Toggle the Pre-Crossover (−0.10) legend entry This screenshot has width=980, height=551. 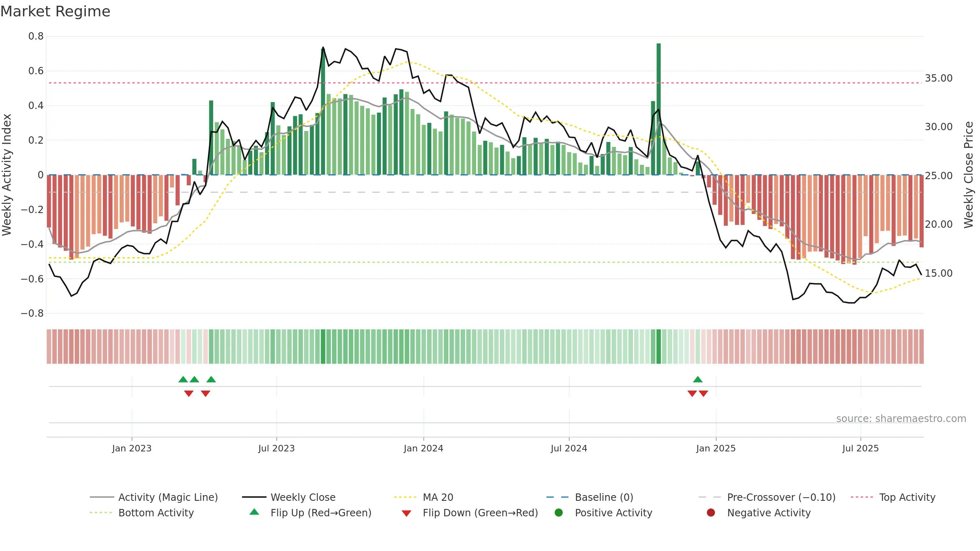tap(767, 497)
